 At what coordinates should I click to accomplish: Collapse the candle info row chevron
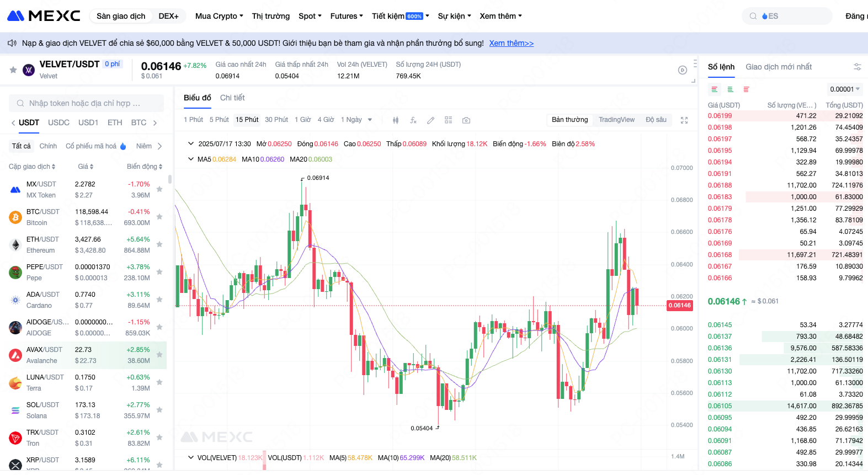[x=191, y=143]
